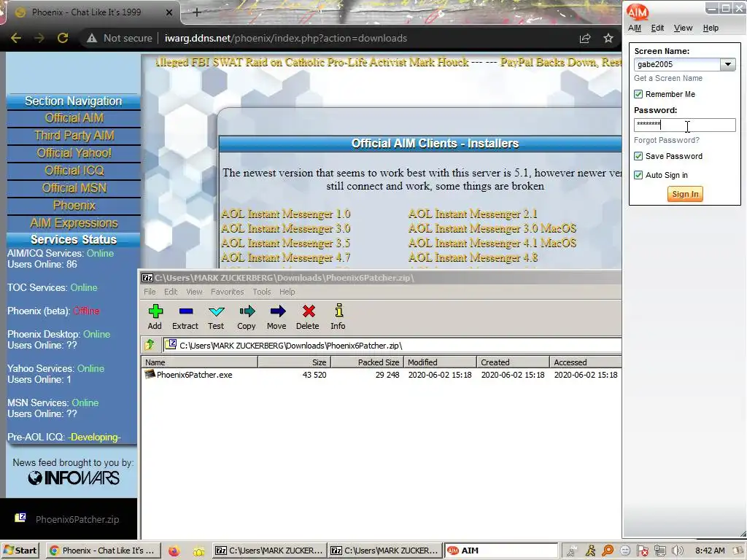Open the AIM menu in AIM window
The height and width of the screenshot is (560, 747).
click(634, 28)
